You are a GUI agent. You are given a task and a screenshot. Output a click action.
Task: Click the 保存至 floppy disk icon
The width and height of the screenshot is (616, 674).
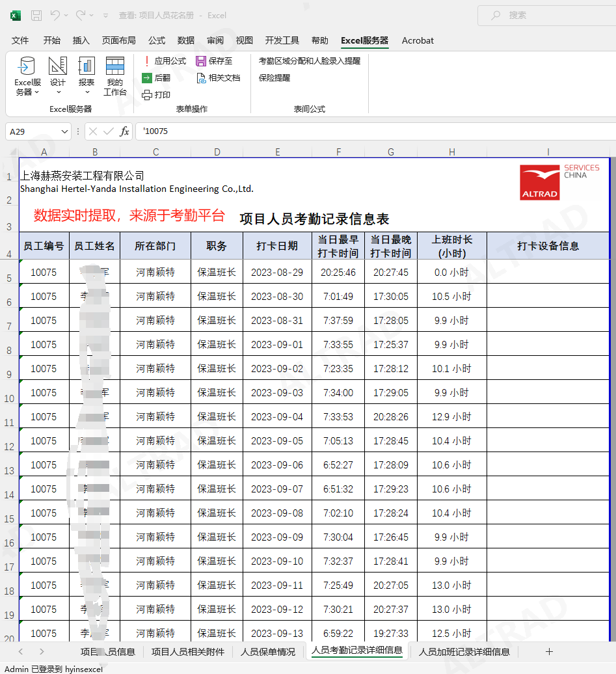pyautogui.click(x=201, y=61)
